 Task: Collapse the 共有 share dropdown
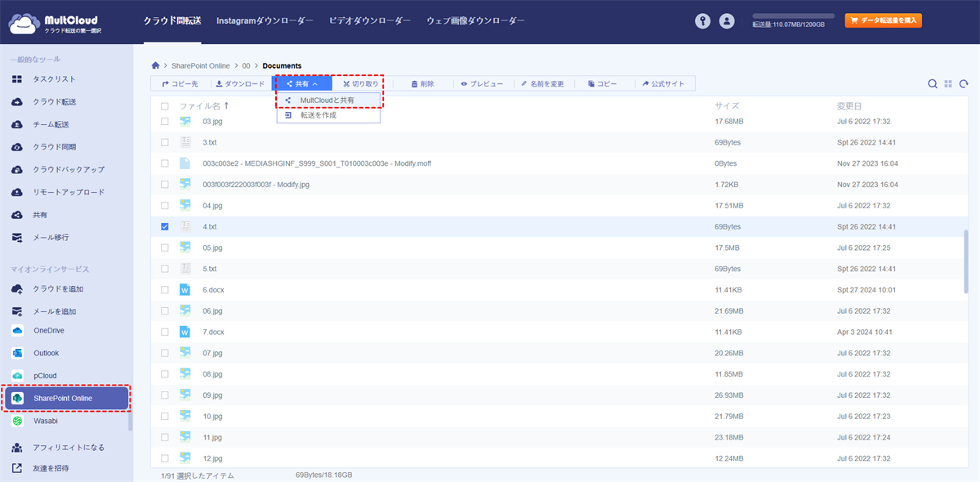pyautogui.click(x=302, y=83)
